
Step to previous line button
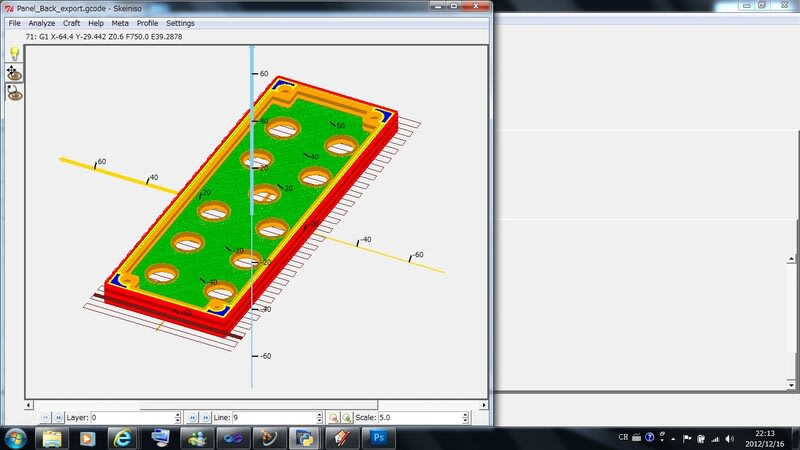coord(192,418)
